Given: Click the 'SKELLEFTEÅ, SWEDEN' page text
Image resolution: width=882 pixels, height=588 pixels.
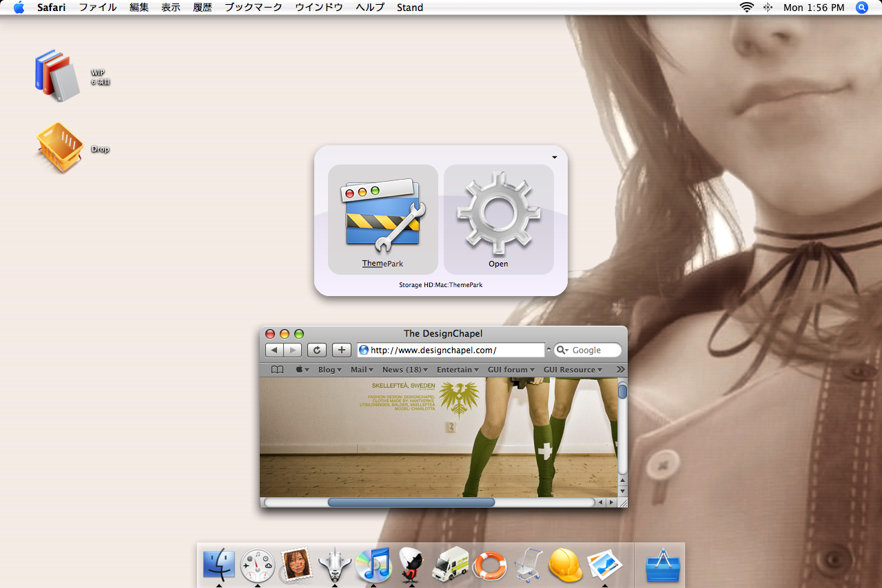Looking at the screenshot, I should click(403, 386).
